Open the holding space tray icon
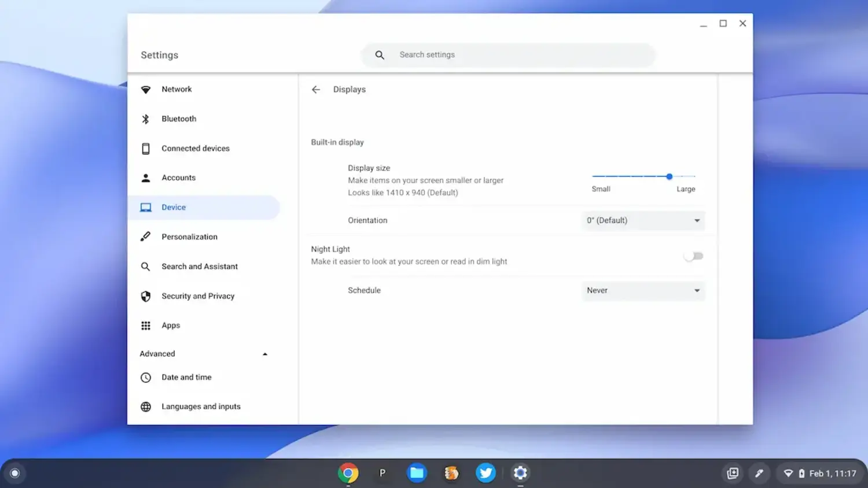Viewport: 868px width, 488px height. (x=733, y=473)
